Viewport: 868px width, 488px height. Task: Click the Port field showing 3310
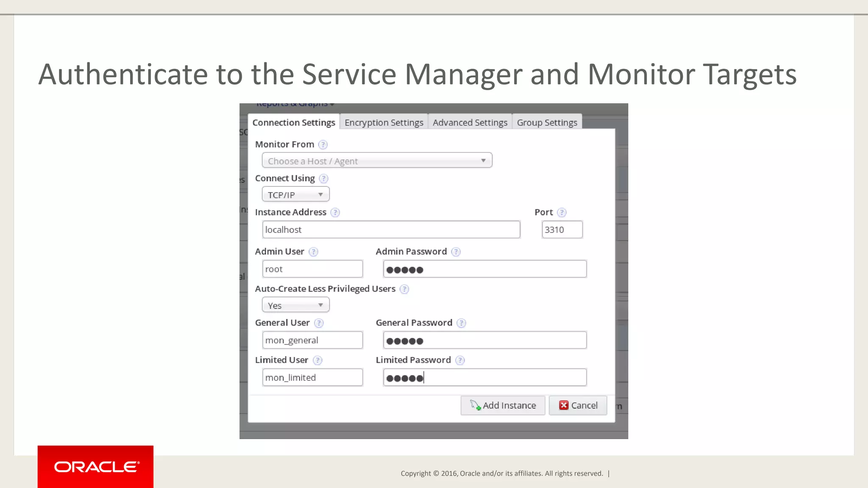coord(562,230)
